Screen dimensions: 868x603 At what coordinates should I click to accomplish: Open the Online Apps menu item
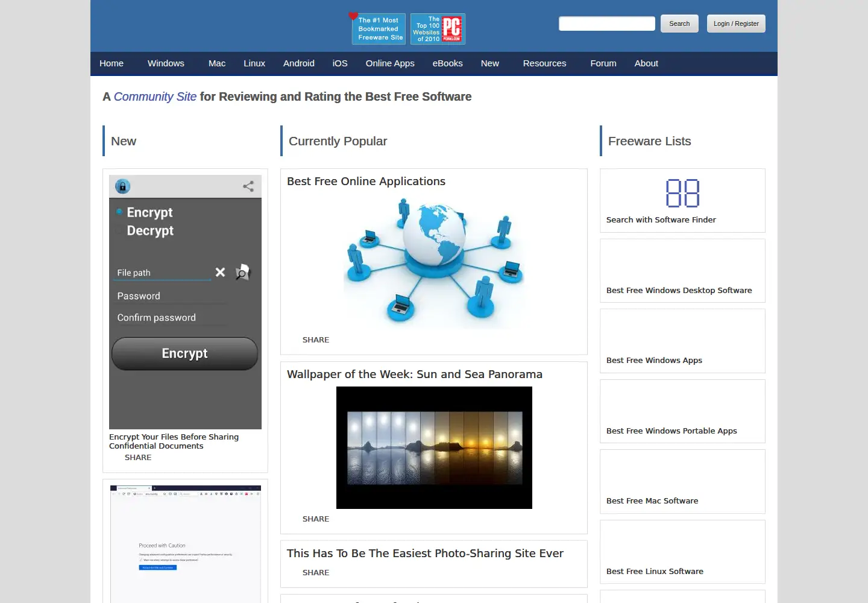[x=390, y=63]
